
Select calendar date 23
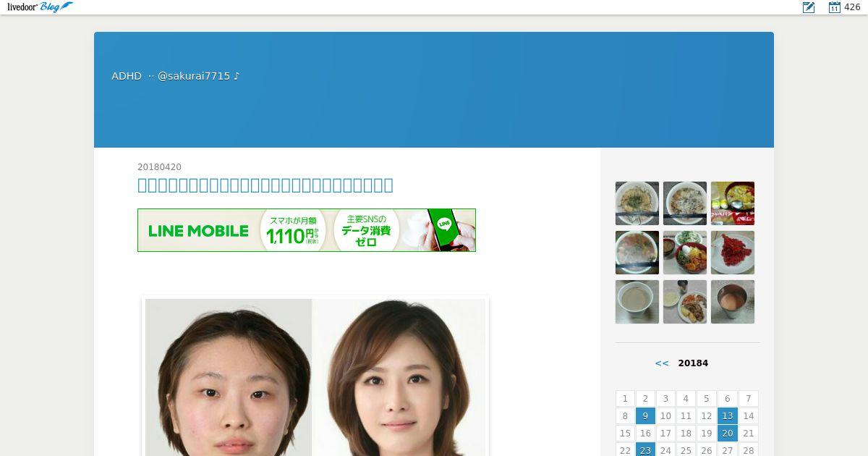tap(646, 450)
